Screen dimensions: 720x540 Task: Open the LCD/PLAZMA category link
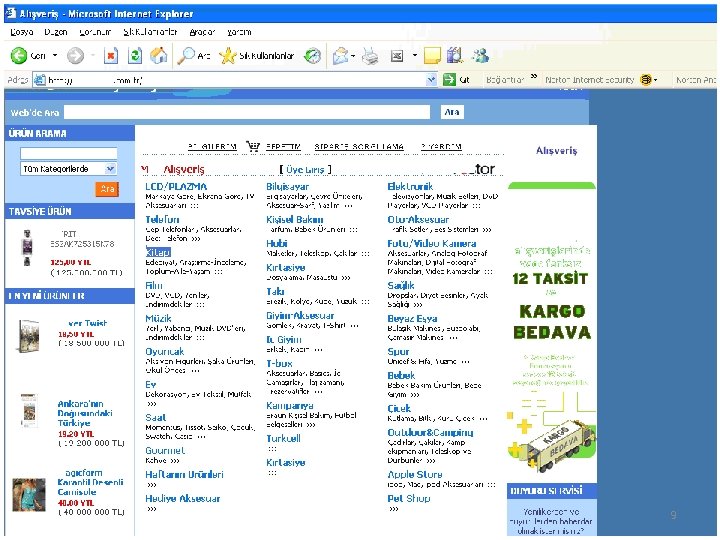(x=176, y=186)
